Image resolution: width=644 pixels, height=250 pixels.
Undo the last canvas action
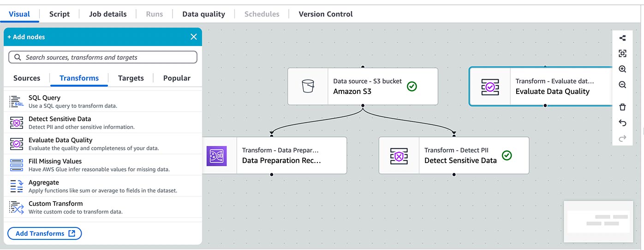622,122
